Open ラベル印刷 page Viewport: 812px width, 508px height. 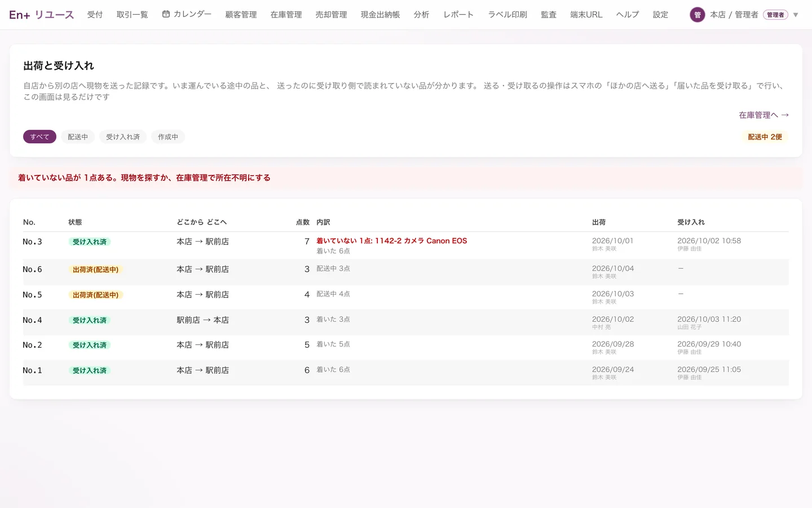click(x=507, y=15)
